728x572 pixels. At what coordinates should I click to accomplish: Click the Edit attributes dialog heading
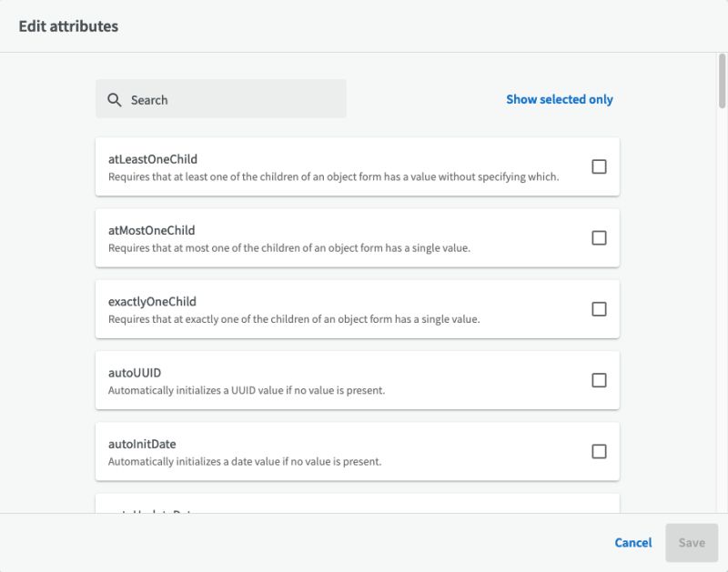(68, 25)
